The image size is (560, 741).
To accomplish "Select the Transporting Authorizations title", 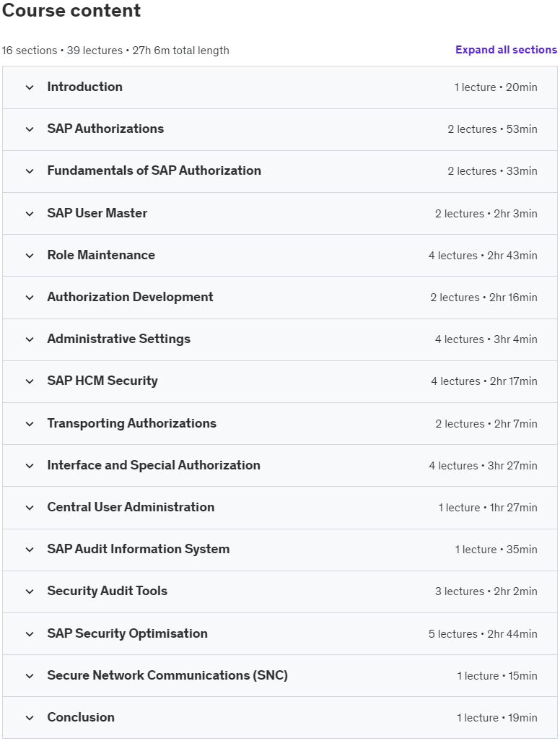I will (x=132, y=423).
